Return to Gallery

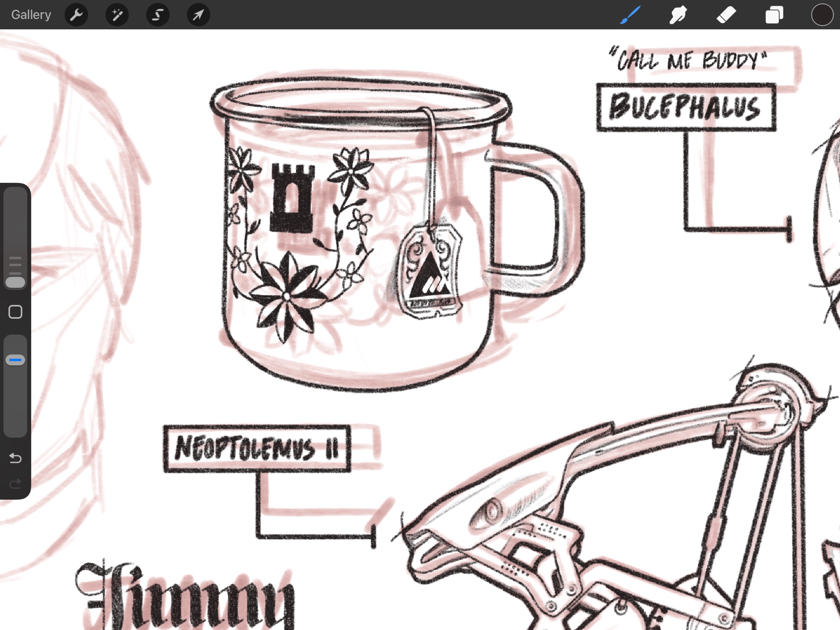tap(31, 15)
